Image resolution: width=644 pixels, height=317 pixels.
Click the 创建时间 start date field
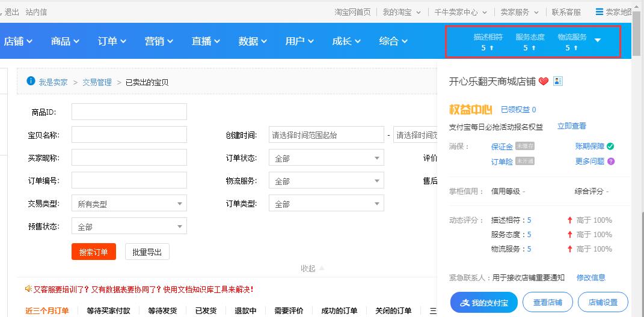[327, 134]
